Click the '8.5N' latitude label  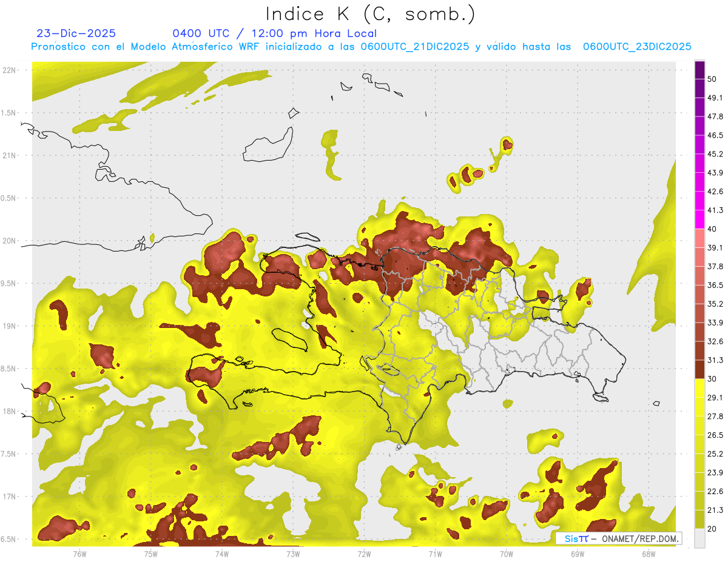[9, 369]
